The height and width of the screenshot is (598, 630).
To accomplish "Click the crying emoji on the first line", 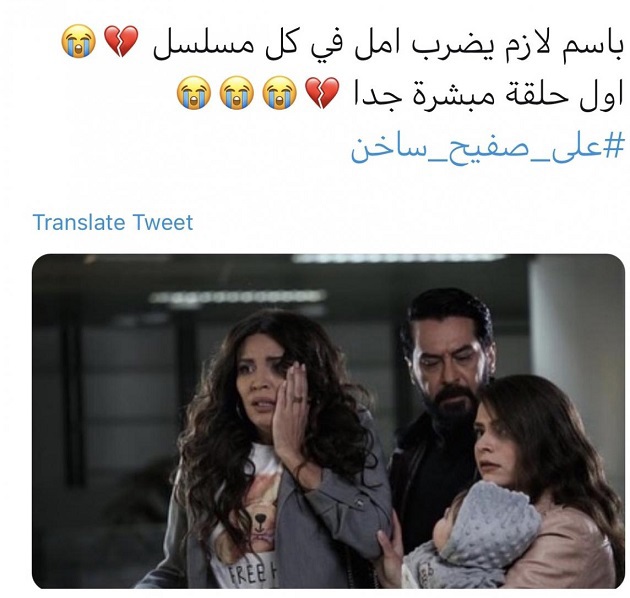I will pyautogui.click(x=79, y=41).
